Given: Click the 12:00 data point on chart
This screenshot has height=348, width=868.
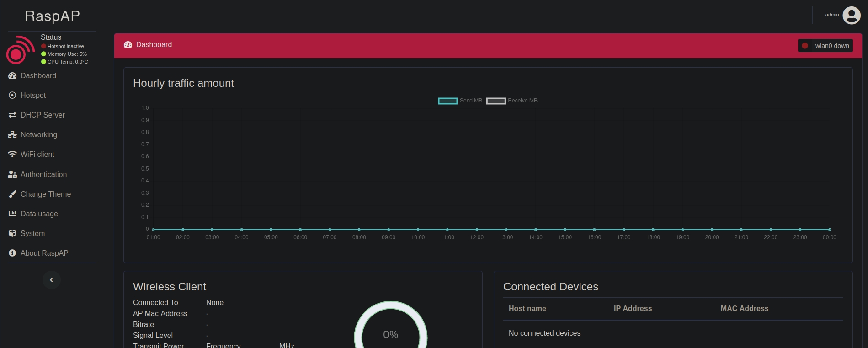Looking at the screenshot, I should pyautogui.click(x=477, y=230).
